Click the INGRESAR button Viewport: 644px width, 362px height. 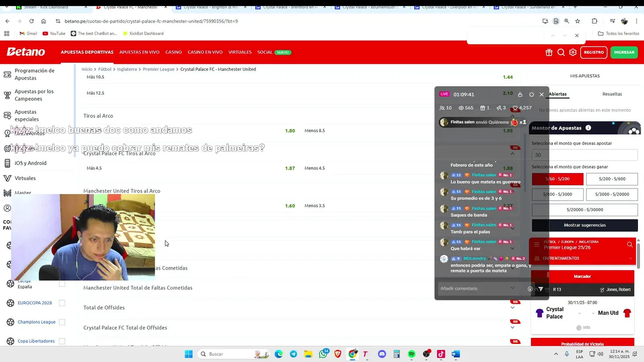(624, 52)
